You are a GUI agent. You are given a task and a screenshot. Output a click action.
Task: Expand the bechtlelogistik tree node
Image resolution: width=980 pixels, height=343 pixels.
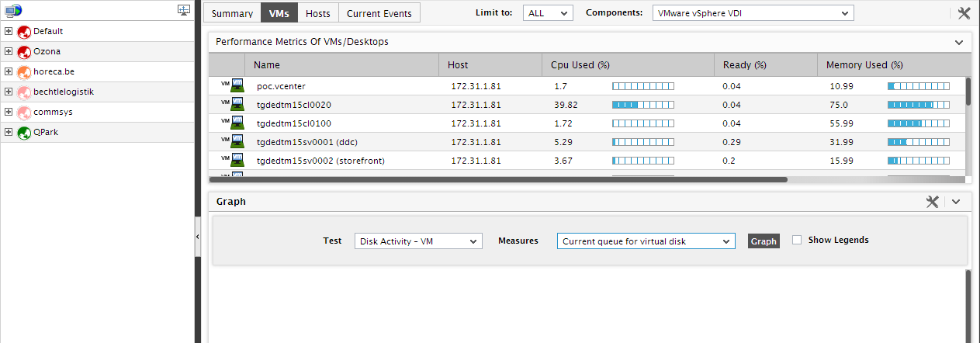pyautogui.click(x=9, y=92)
